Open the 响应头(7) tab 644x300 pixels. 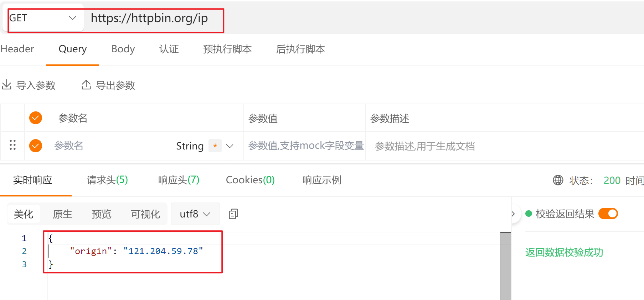pos(179,180)
